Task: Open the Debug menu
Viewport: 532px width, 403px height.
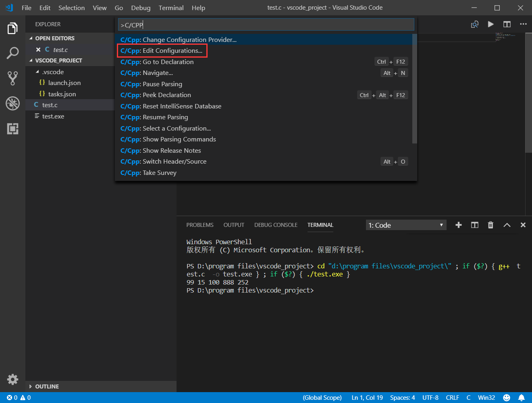Action: click(141, 8)
